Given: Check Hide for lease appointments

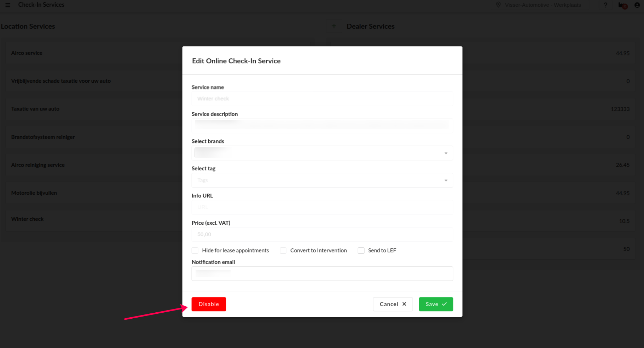Looking at the screenshot, I should tap(195, 250).
